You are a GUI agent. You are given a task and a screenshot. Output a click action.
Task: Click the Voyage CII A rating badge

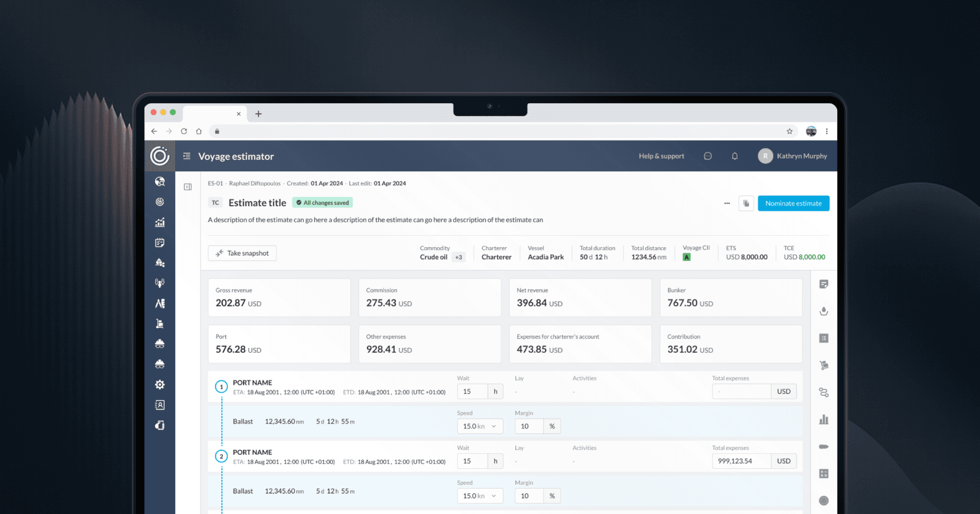(x=686, y=257)
